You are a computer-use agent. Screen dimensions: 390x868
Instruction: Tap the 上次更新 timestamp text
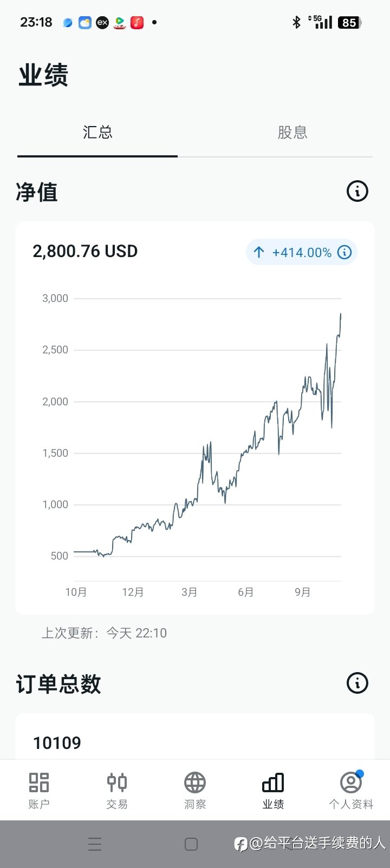[x=104, y=633]
